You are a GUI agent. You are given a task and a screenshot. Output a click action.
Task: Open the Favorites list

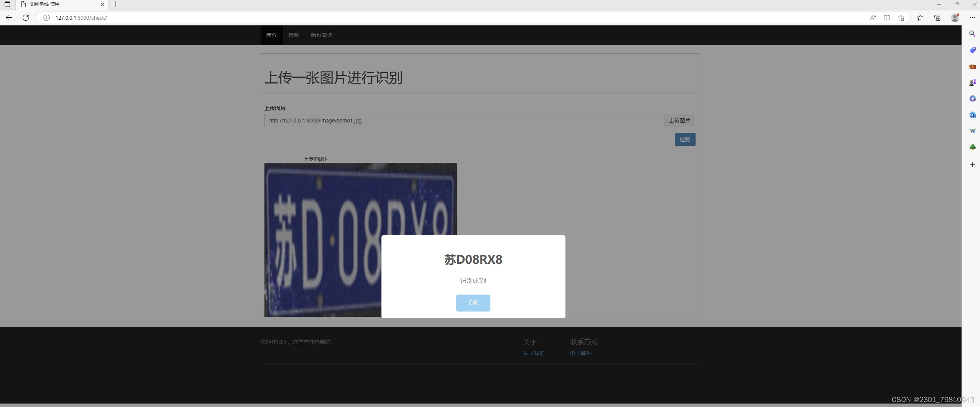click(920, 18)
